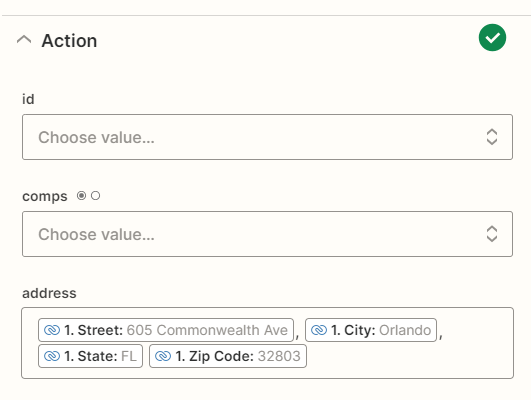Select the second comps radio button
This screenshot has height=400, width=531.
pos(95,195)
